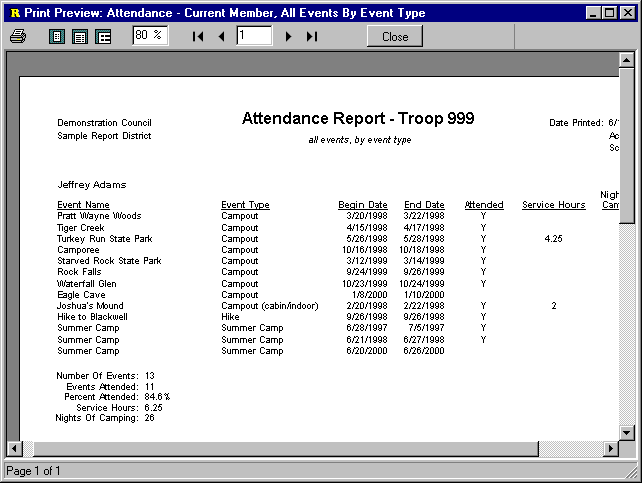Click the end date 7/5/1997

[x=426, y=328]
